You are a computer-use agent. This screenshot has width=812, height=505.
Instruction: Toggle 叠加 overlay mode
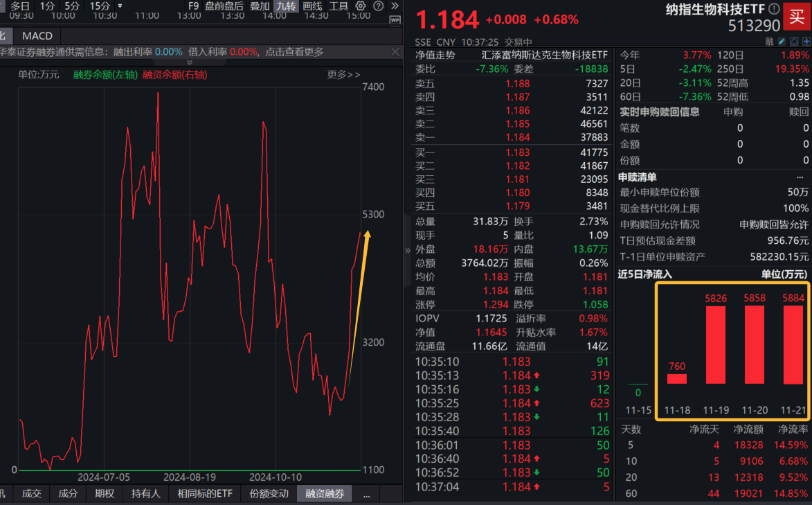(260, 6)
